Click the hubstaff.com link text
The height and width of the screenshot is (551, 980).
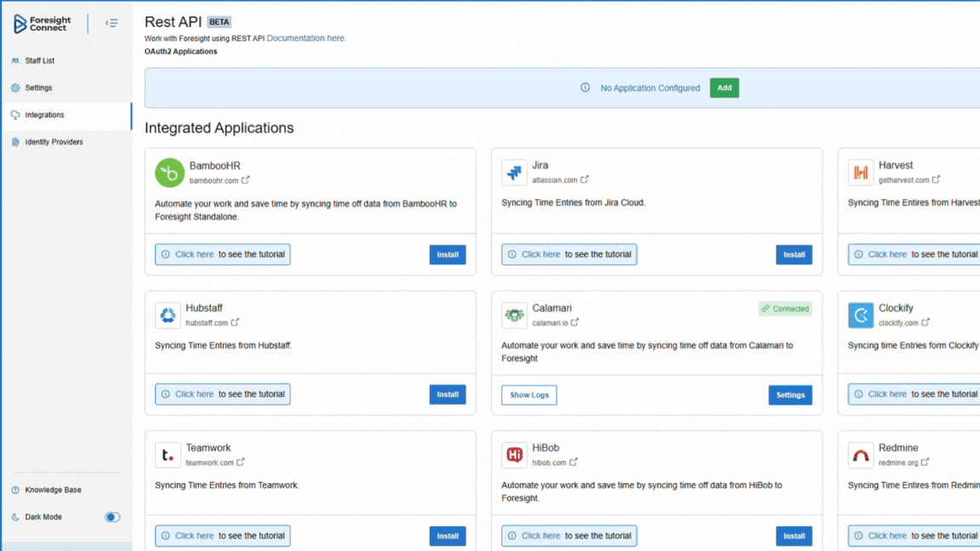[x=207, y=323]
